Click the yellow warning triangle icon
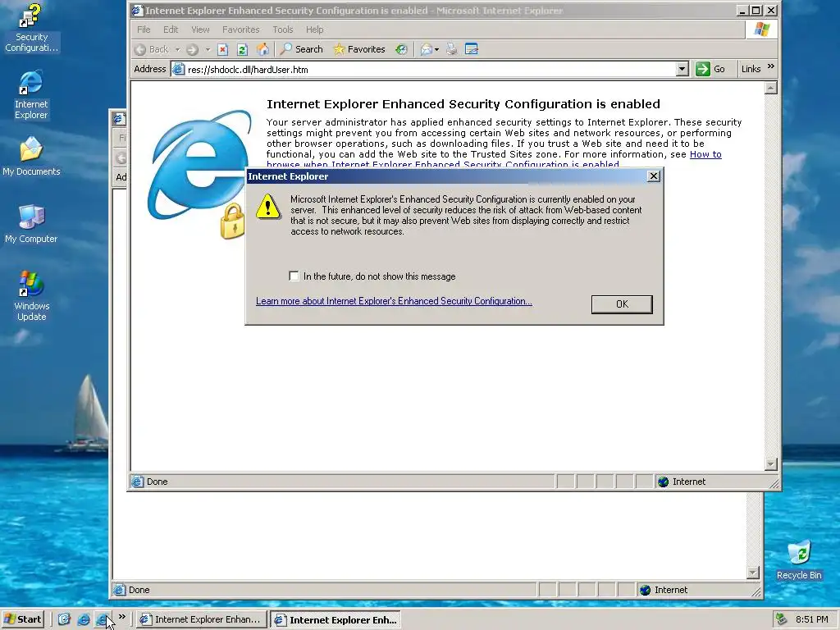This screenshot has width=840, height=630. click(x=268, y=207)
